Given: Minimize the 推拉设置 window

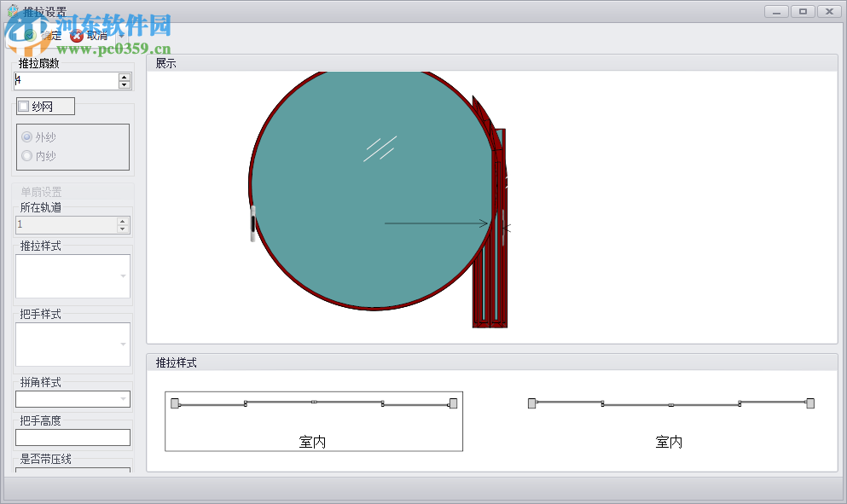Looking at the screenshot, I should tap(776, 11).
